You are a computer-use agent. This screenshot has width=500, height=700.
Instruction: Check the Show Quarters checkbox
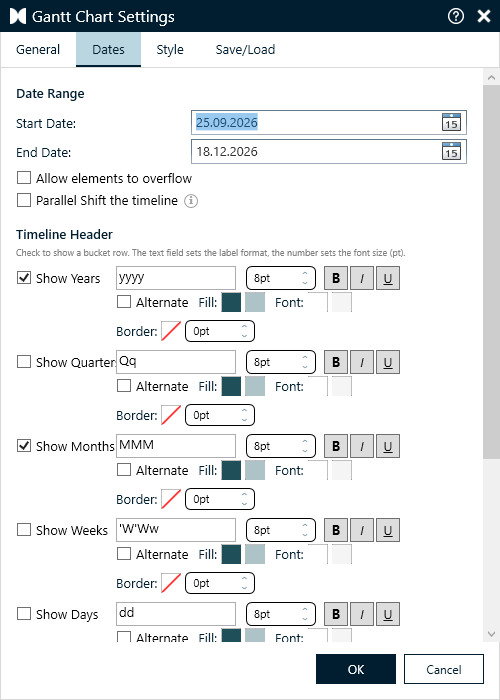coord(24,362)
